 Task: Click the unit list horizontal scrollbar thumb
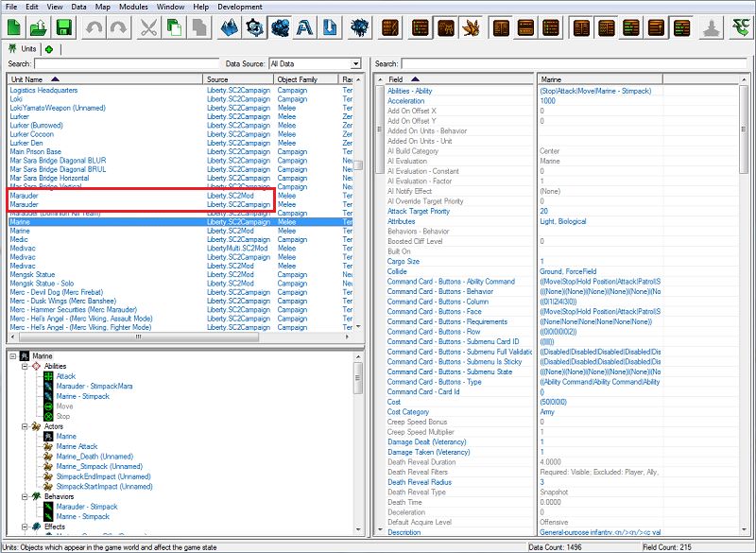tap(138, 337)
